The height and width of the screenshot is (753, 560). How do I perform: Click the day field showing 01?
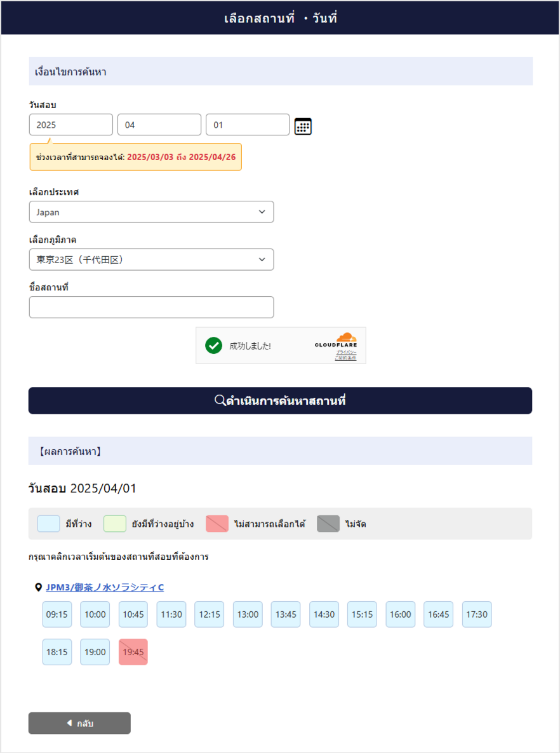(x=248, y=125)
